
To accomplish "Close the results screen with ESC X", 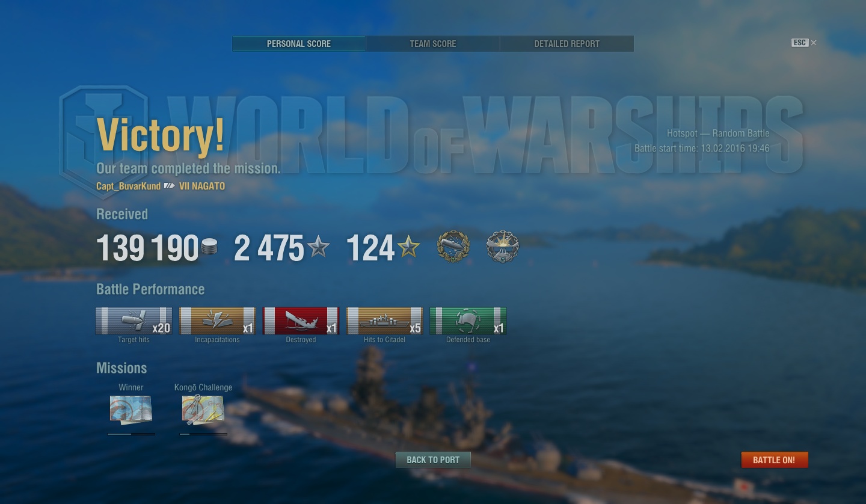I will click(x=804, y=43).
